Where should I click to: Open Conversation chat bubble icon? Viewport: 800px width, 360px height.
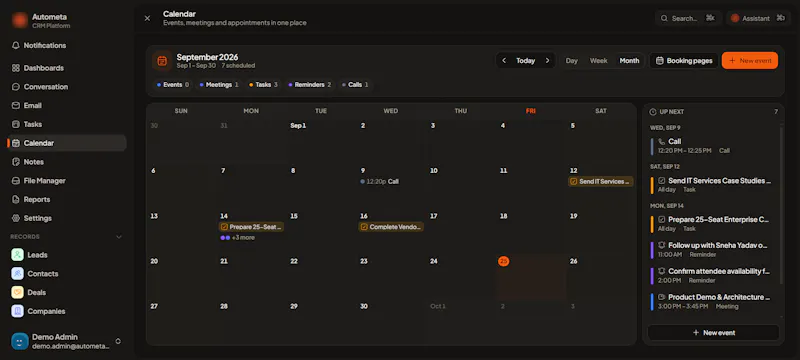pyautogui.click(x=16, y=87)
